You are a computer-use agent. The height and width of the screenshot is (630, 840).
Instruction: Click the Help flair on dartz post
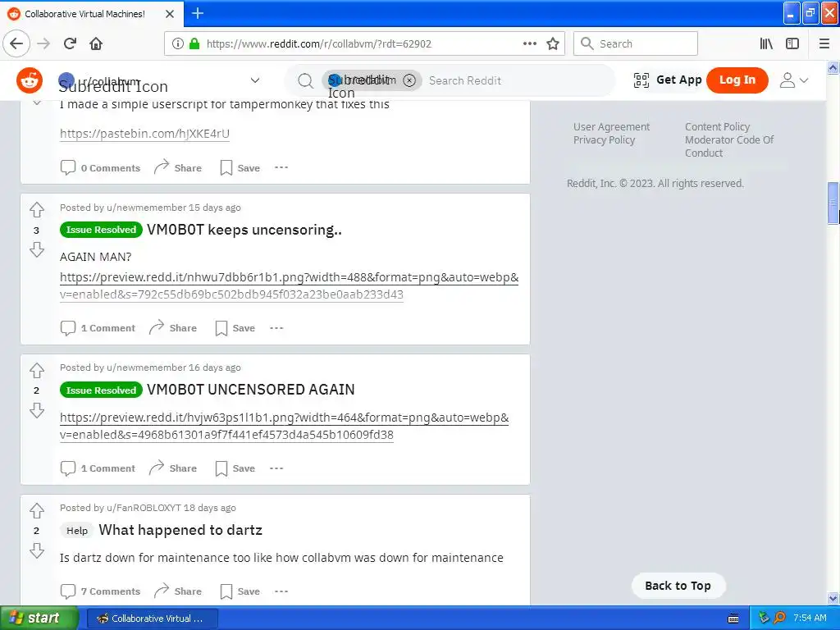click(x=76, y=531)
